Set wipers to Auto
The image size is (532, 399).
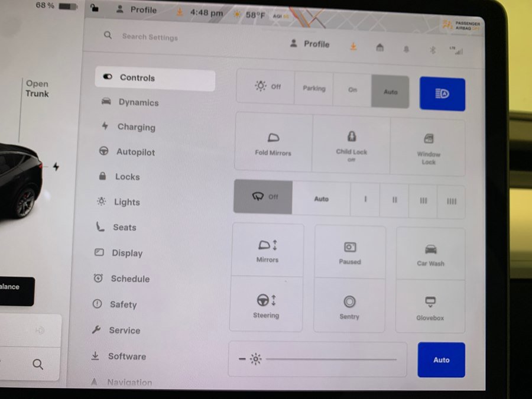pos(322,199)
